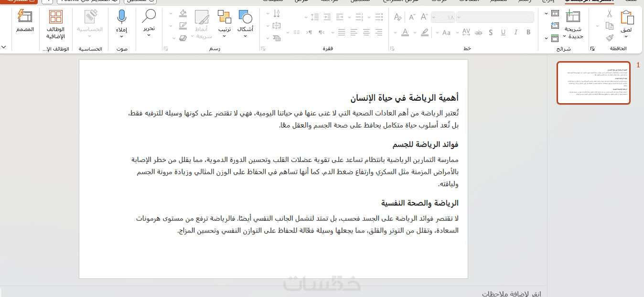Click the heading 'فوائد الرياضة للجسم'

(x=426, y=145)
